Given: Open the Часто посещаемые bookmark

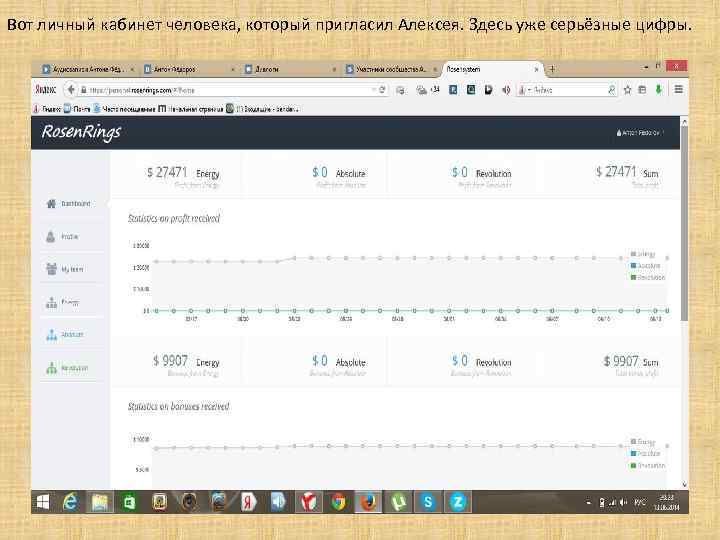Looking at the screenshot, I should (124, 109).
